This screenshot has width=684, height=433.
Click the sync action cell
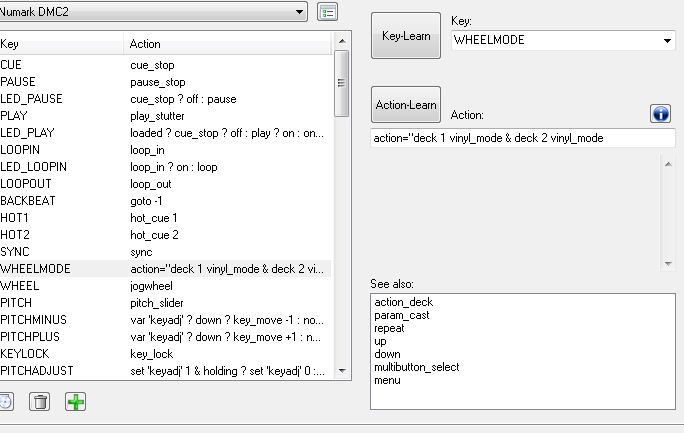(141, 252)
